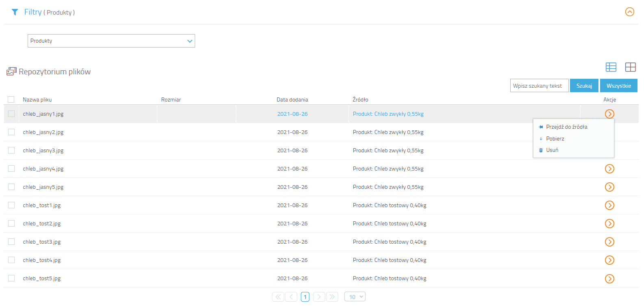
Task: Open actions arrow for chleb_tost2.jpg
Action: [609, 223]
